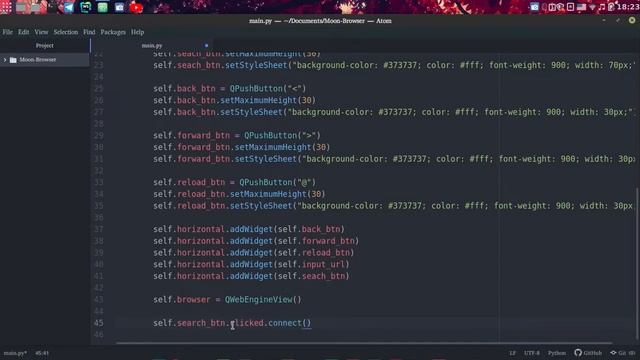This screenshot has height=360, width=640.
Task: Change the Python grammar selector
Action: [557, 353]
